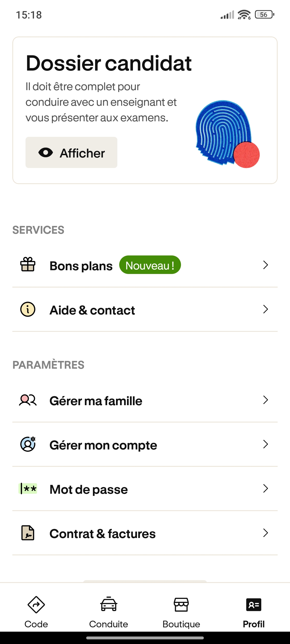290x644 pixels.
Task: Open Contrat & factures label
Action: [x=103, y=534]
